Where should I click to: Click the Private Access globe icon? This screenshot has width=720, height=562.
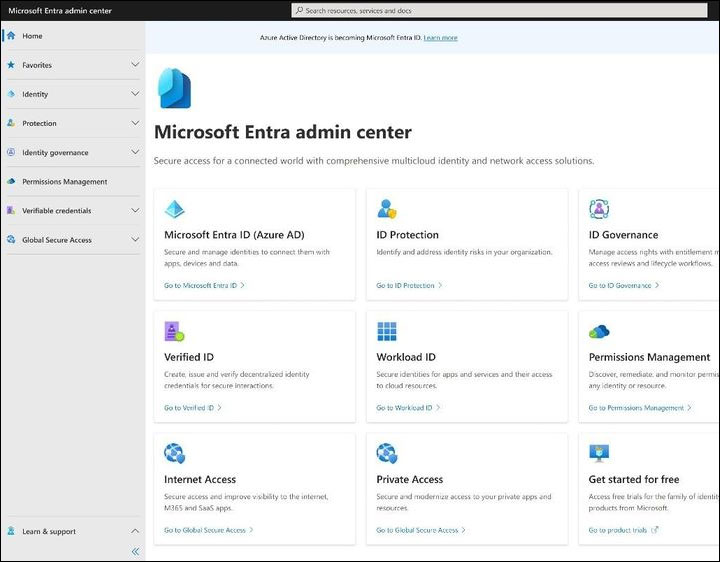coord(387,454)
